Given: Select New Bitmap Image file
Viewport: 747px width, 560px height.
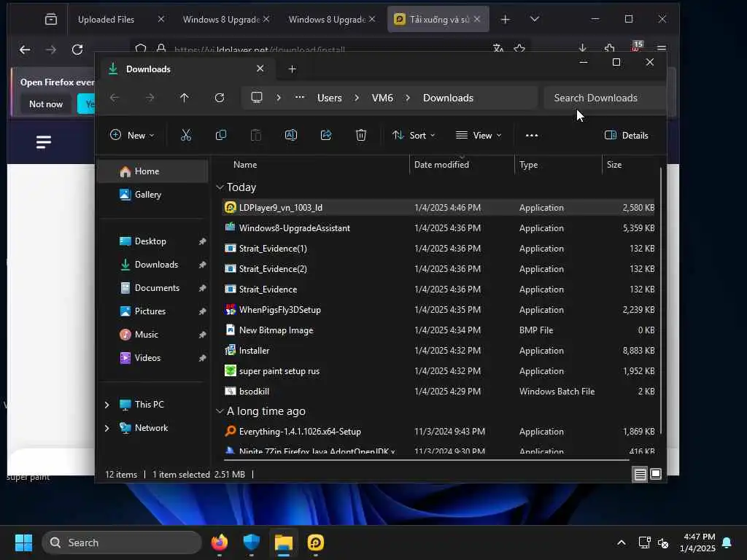Looking at the screenshot, I should pos(438,330).
